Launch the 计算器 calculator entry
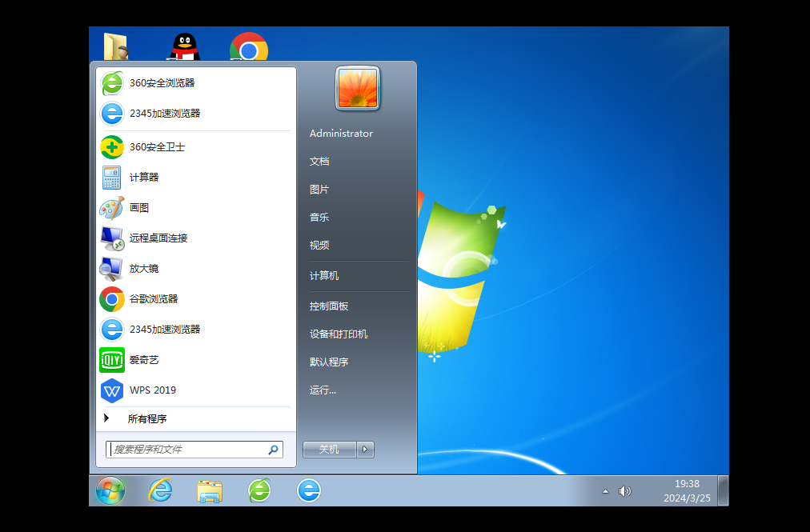Viewport: 810px width, 532px height. (x=196, y=178)
